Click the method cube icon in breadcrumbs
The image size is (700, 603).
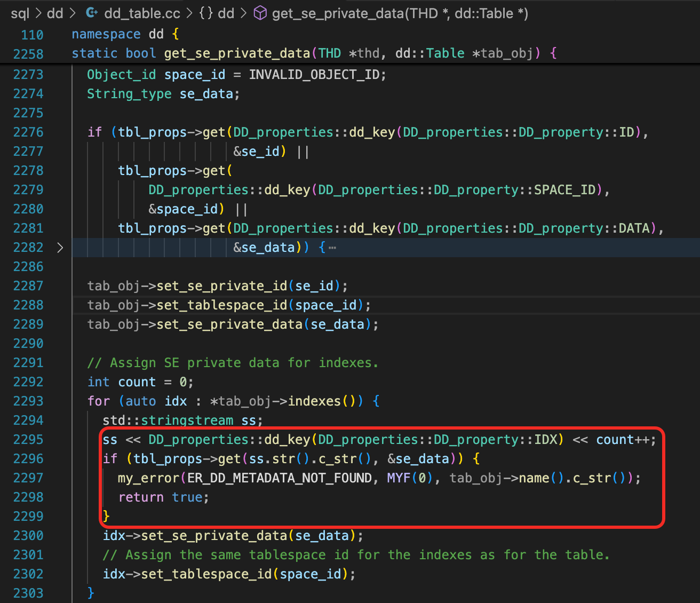click(x=260, y=13)
